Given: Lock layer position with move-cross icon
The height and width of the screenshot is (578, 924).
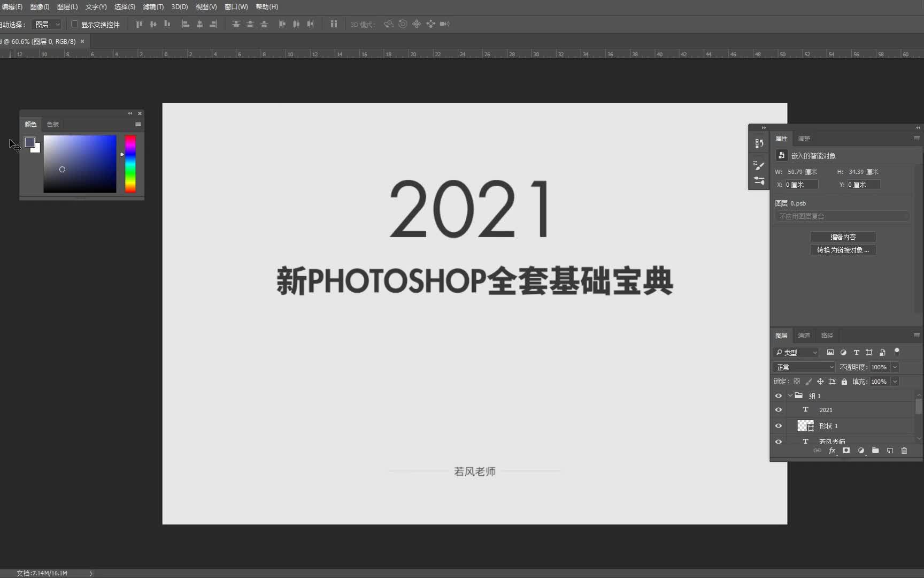Looking at the screenshot, I should pyautogui.click(x=820, y=382).
